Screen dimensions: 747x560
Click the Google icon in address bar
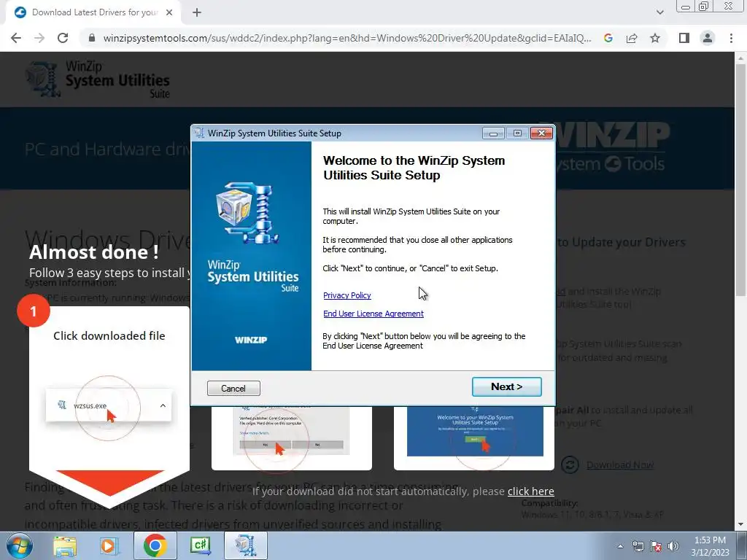click(608, 38)
